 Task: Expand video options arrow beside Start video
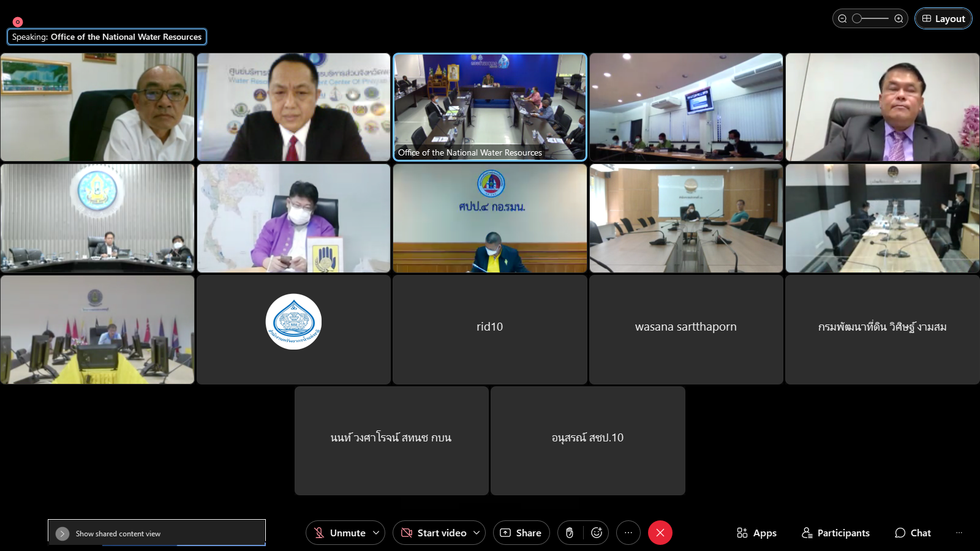tap(477, 533)
